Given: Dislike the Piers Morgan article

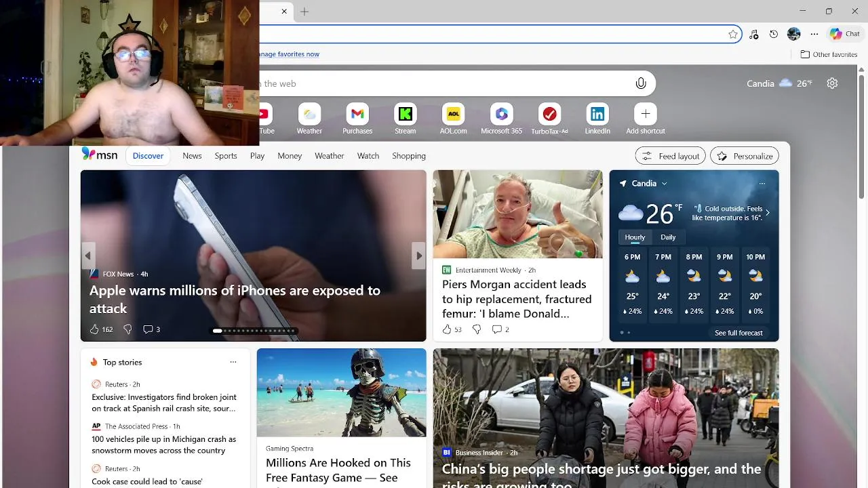Looking at the screenshot, I should [476, 329].
